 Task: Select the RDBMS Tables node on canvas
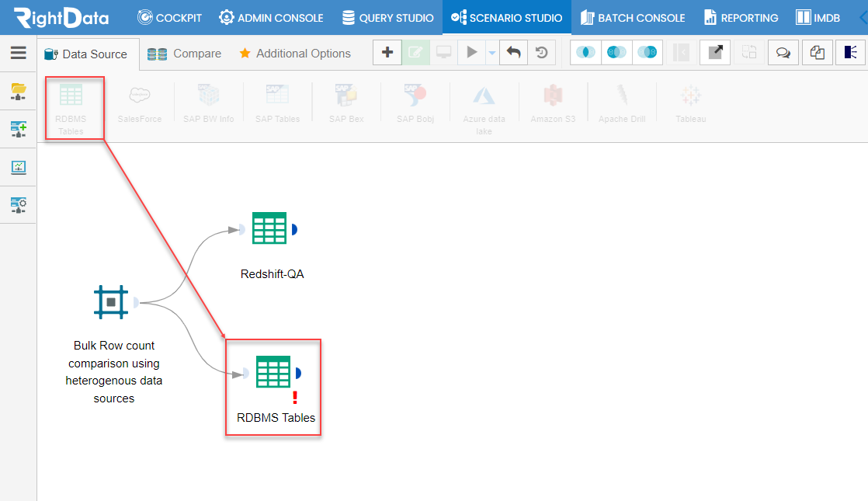point(273,371)
